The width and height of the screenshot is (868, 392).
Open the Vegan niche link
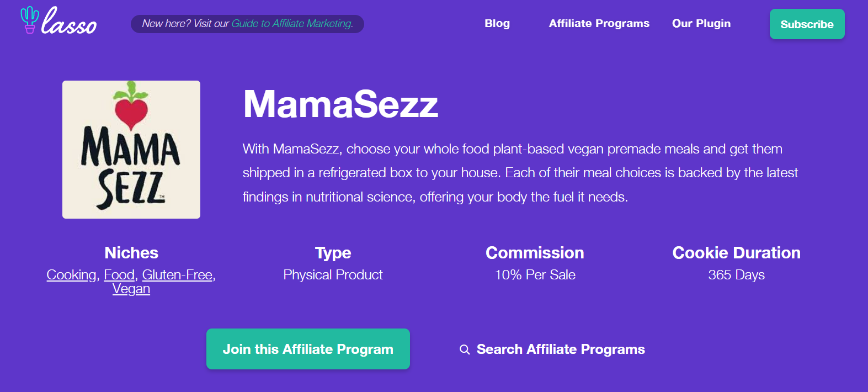pos(131,289)
